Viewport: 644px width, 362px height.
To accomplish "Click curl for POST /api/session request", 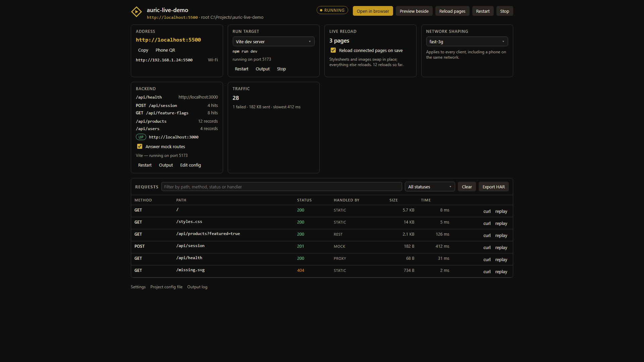I will (487, 247).
